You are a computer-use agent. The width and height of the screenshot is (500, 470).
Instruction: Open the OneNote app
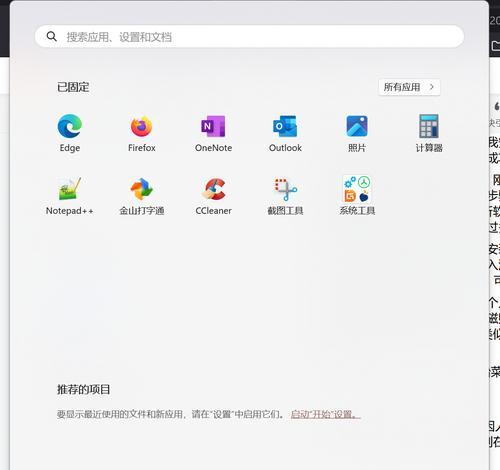(214, 133)
